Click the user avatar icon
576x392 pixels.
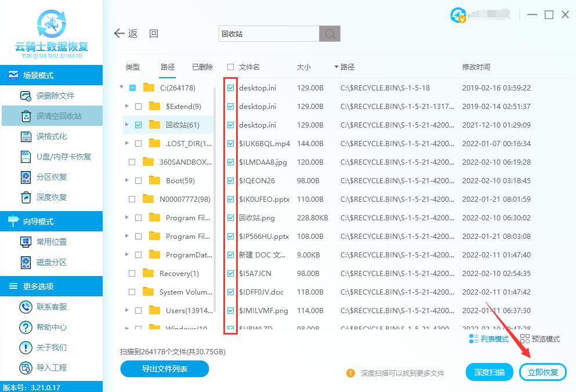pos(458,15)
